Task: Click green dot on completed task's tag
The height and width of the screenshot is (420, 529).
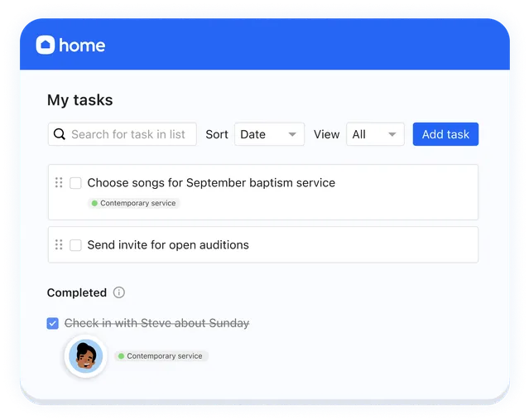Action: [x=121, y=356]
